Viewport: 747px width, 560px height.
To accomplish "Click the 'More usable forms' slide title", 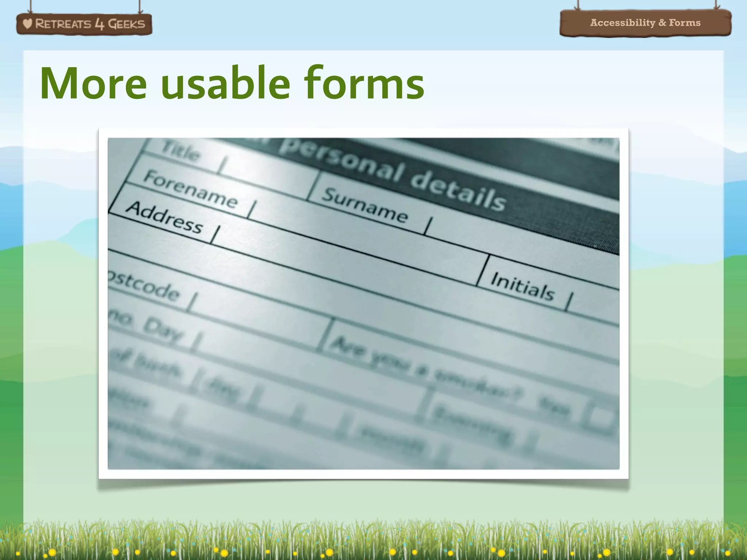I will click(x=232, y=83).
